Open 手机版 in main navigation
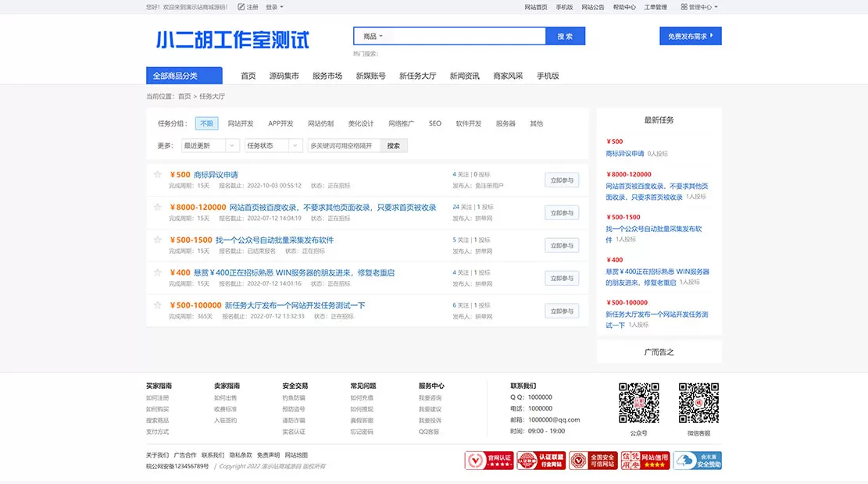This screenshot has height=484, width=868. tap(548, 76)
